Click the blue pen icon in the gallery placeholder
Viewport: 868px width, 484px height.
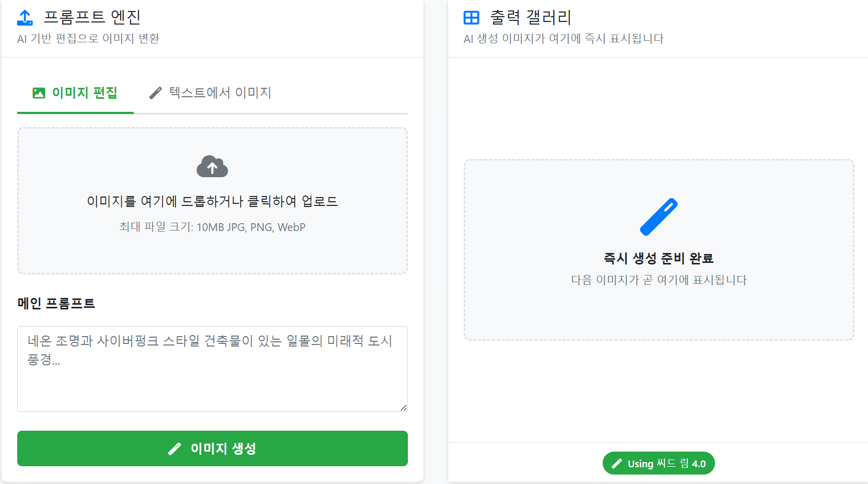659,215
